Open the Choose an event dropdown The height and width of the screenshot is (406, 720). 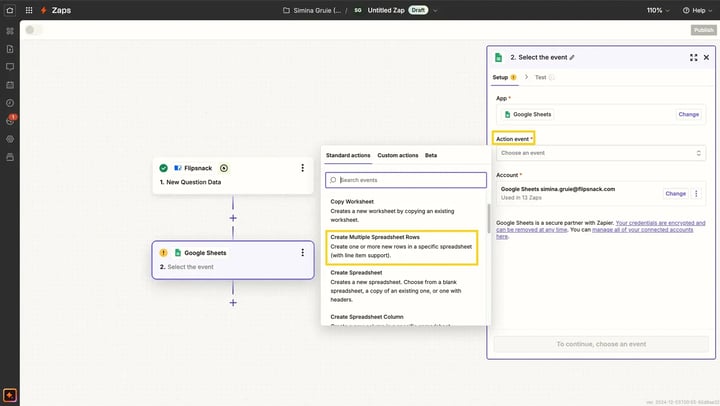coord(601,153)
